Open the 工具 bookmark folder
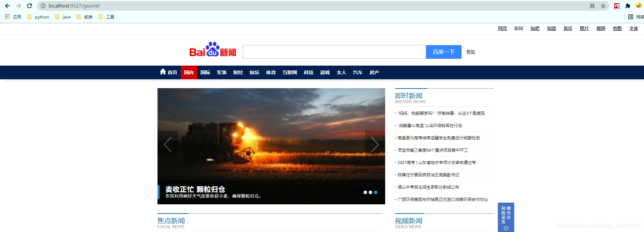Screen dimensions: 644x232 coord(106,17)
